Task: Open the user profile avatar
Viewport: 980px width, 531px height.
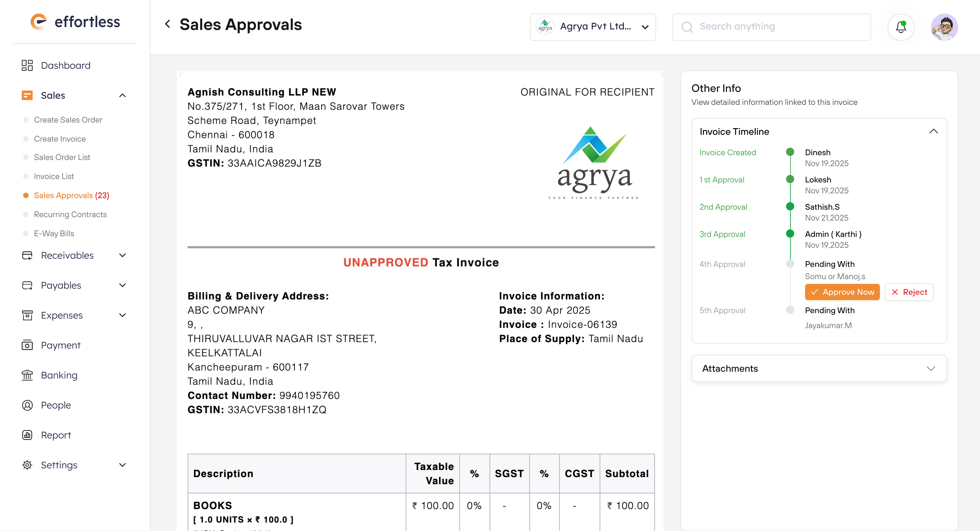Action: [944, 27]
